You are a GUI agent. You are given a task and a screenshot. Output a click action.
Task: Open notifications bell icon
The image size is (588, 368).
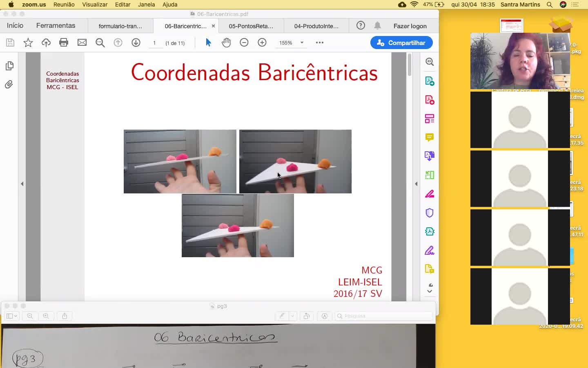pos(378,25)
